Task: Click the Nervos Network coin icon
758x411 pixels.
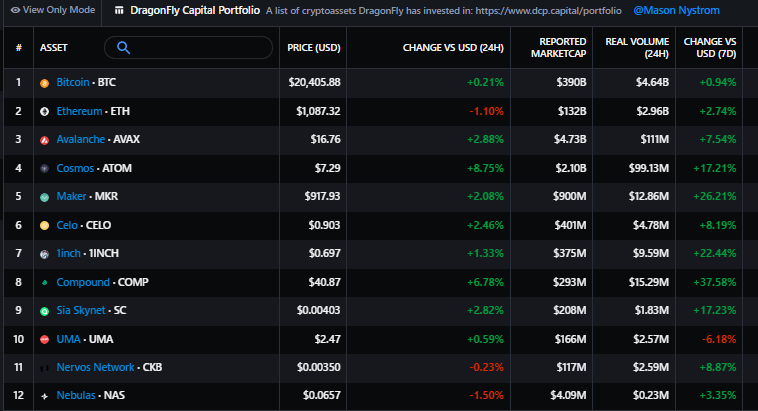Action: pos(44,368)
